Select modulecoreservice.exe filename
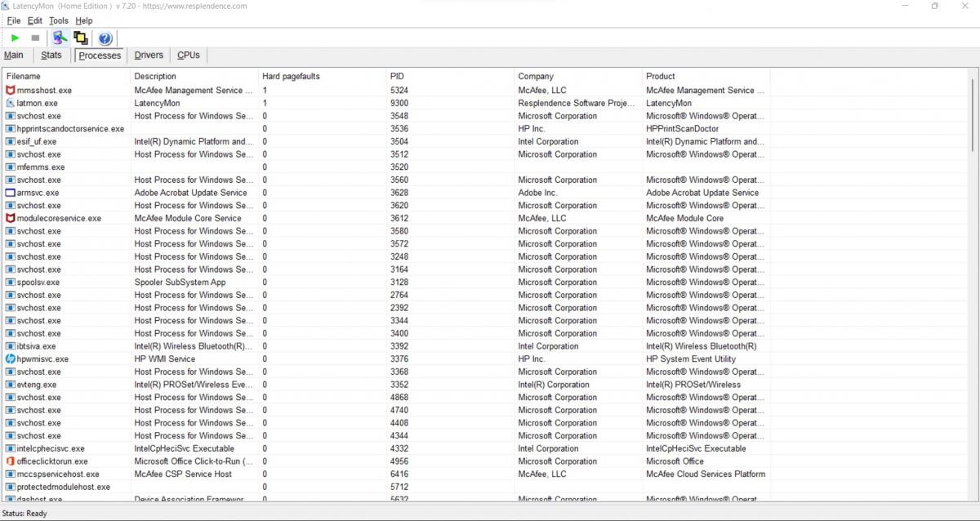The image size is (980, 521). point(59,218)
